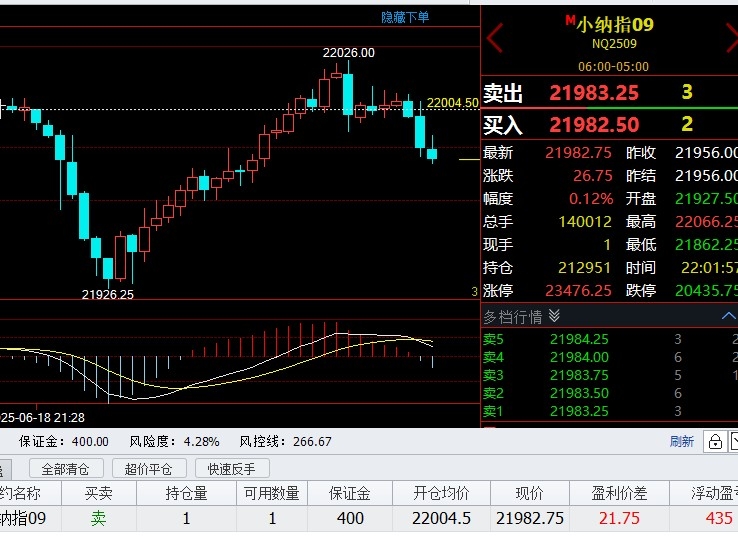Click the 22004.50 position price line label
The width and height of the screenshot is (738, 542).
tap(452, 103)
